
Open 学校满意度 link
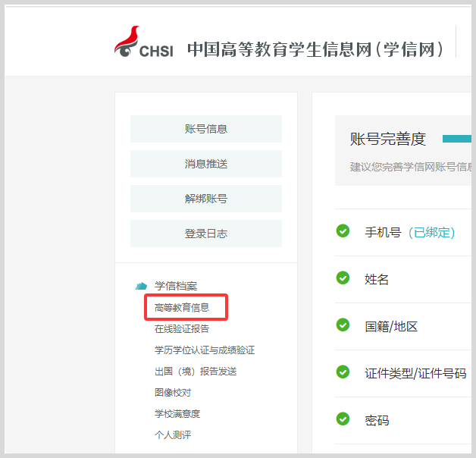[x=177, y=414]
